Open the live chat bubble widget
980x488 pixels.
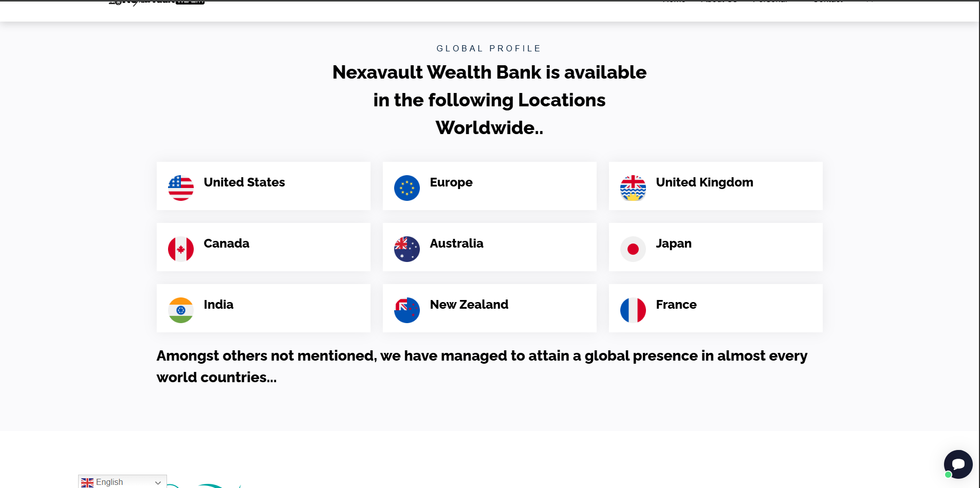[958, 464]
